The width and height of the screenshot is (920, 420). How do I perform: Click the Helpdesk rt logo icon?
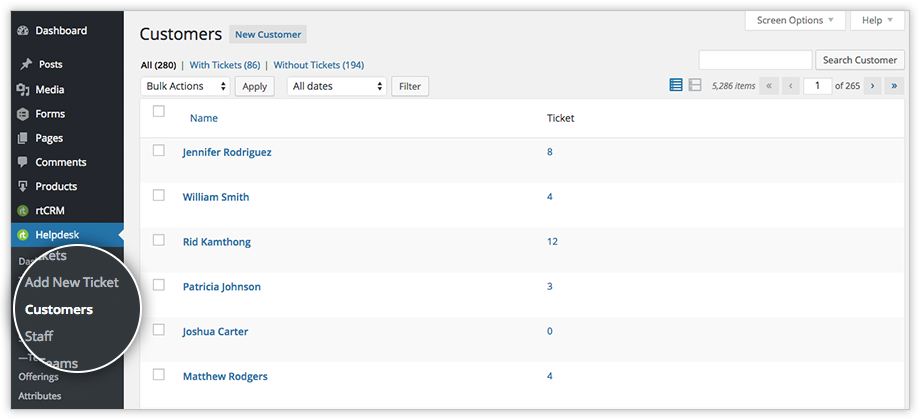point(23,235)
